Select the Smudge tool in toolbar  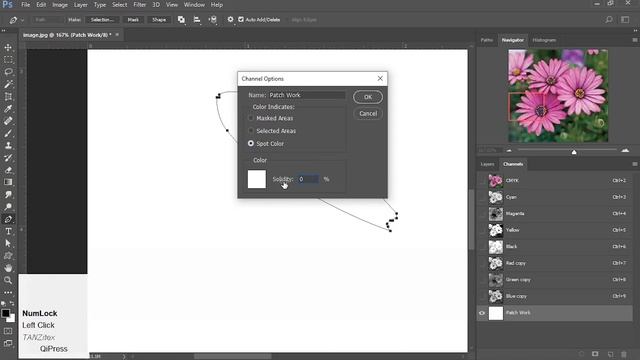tap(8, 194)
